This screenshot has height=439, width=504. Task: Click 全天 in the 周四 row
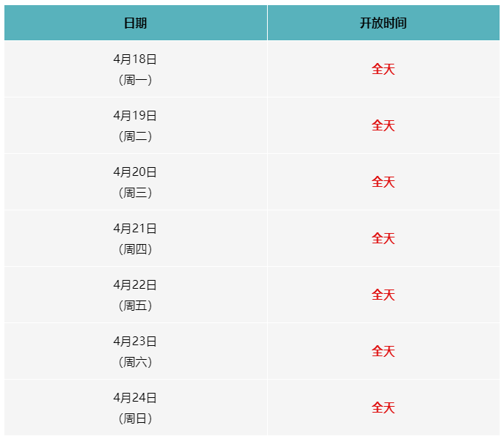click(383, 238)
